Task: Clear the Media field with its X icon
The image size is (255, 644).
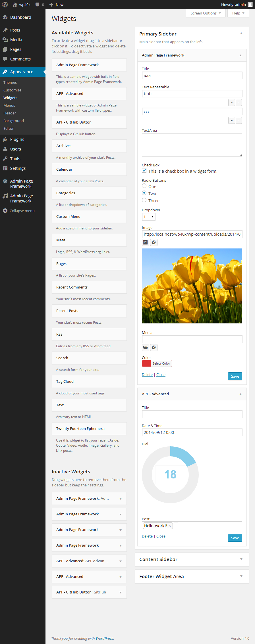Action: coord(154,348)
